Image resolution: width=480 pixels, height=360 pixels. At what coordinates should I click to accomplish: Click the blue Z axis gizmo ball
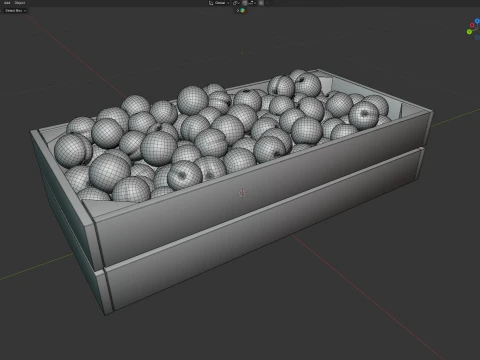(477, 21)
